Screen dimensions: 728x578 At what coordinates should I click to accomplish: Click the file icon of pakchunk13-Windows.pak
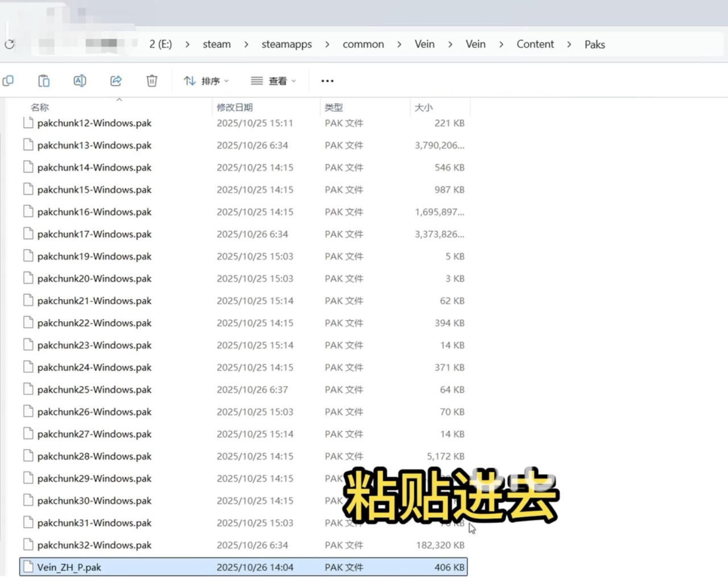pos(28,145)
